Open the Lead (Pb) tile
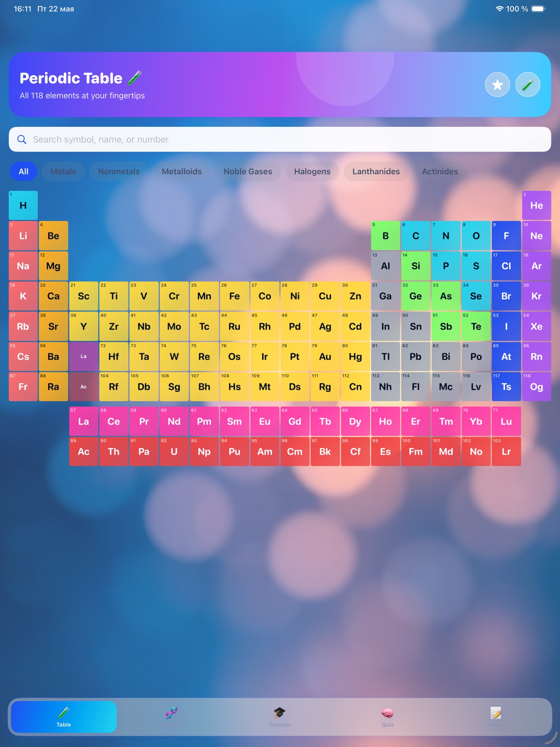This screenshot has width=560, height=747. click(x=416, y=357)
